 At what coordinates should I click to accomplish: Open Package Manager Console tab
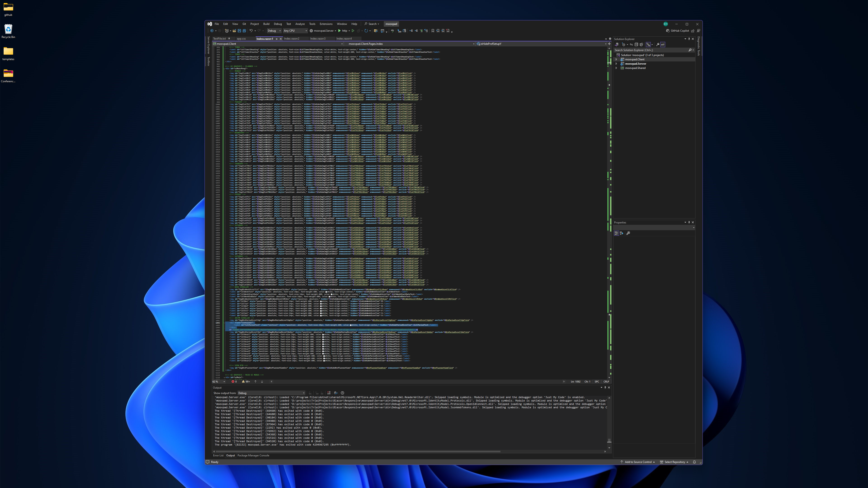coord(253,455)
